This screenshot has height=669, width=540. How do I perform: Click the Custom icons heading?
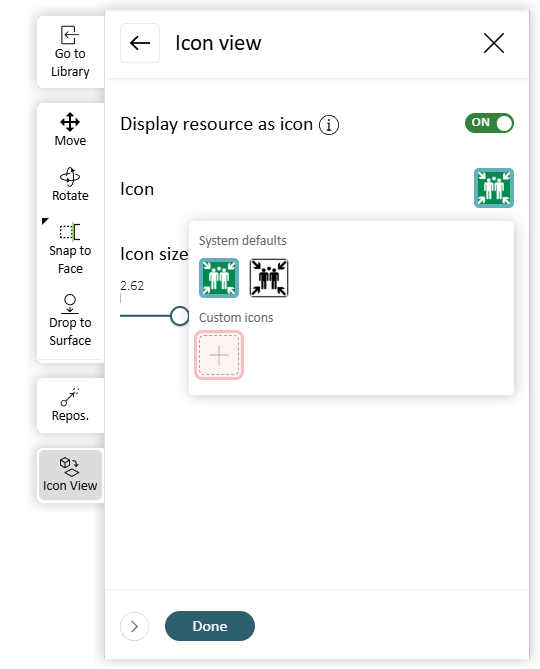(236, 318)
